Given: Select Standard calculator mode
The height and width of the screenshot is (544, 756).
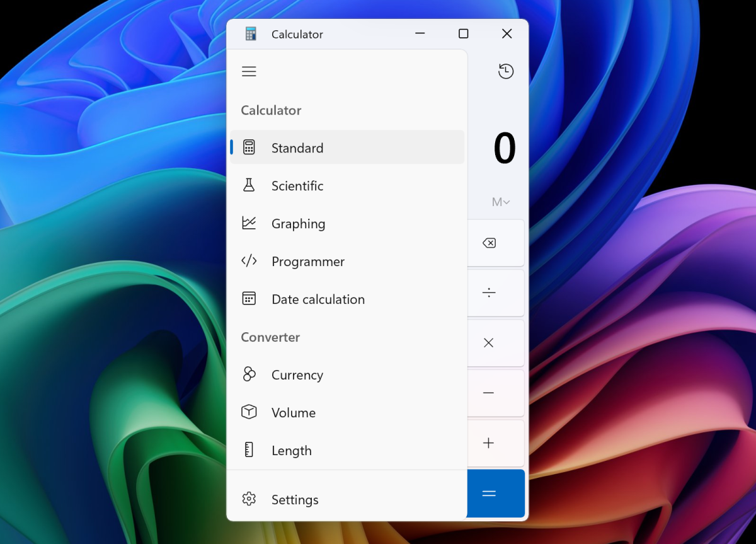Looking at the screenshot, I should coord(347,148).
